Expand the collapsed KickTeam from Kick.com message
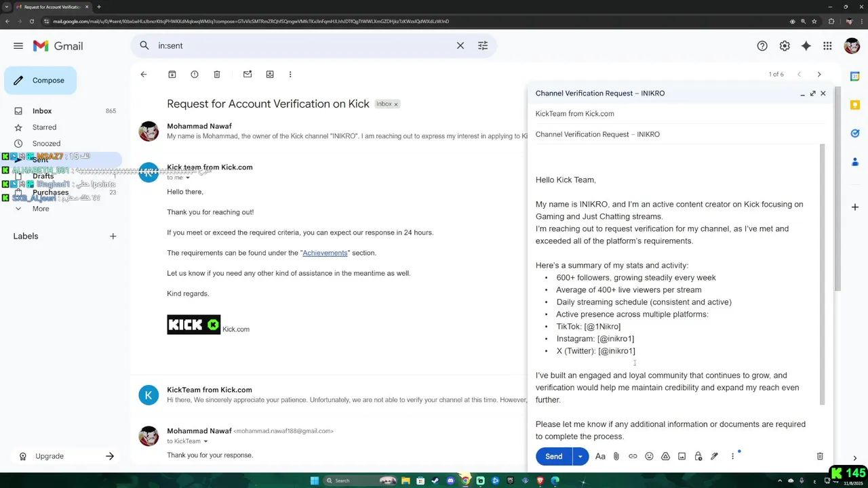The height and width of the screenshot is (488, 868). coord(329,394)
